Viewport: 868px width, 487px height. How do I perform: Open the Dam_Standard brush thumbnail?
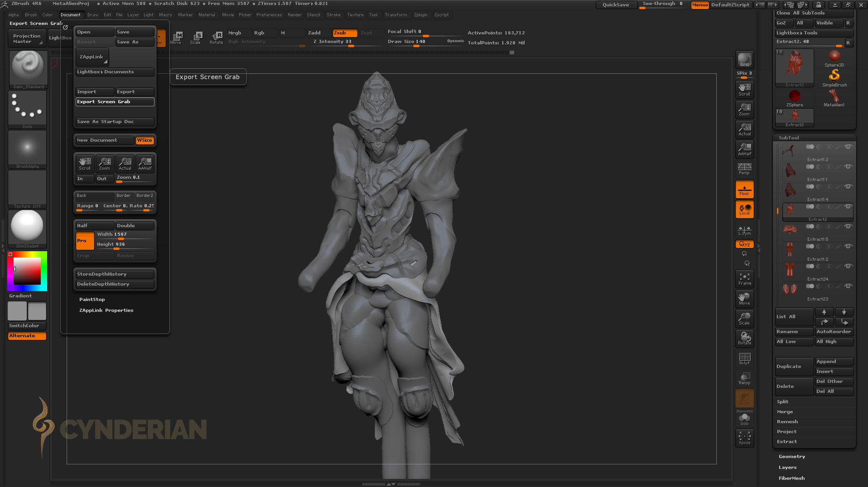pyautogui.click(x=28, y=69)
